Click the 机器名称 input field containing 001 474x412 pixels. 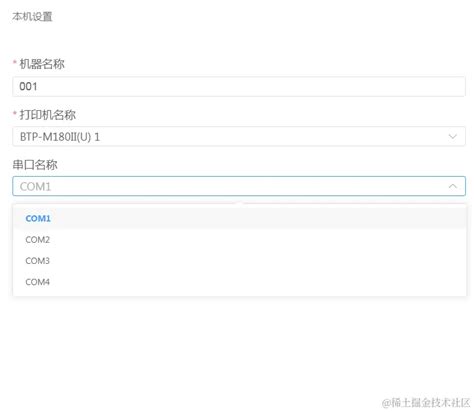click(x=239, y=87)
